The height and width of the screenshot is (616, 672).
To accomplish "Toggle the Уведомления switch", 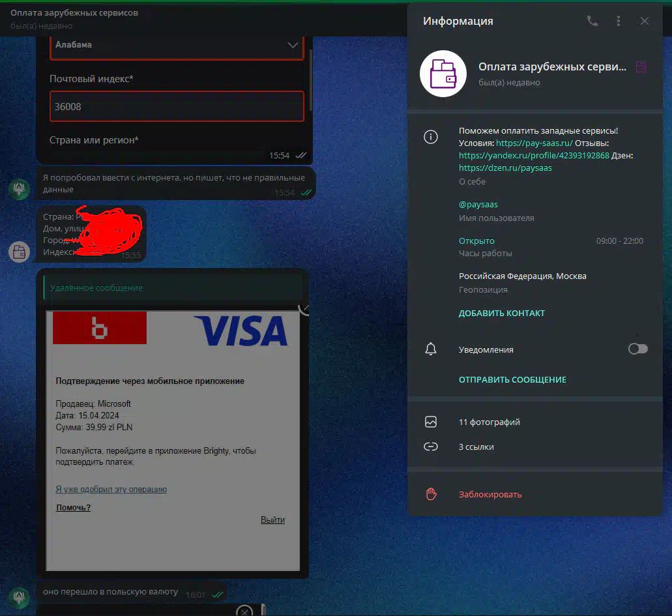I will (x=637, y=349).
